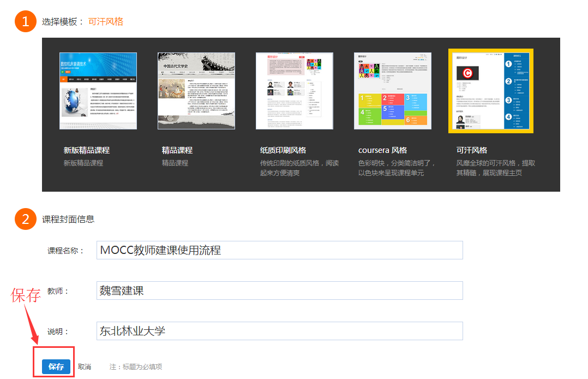Select the 新版精品课程 template thumbnail

tap(98, 91)
